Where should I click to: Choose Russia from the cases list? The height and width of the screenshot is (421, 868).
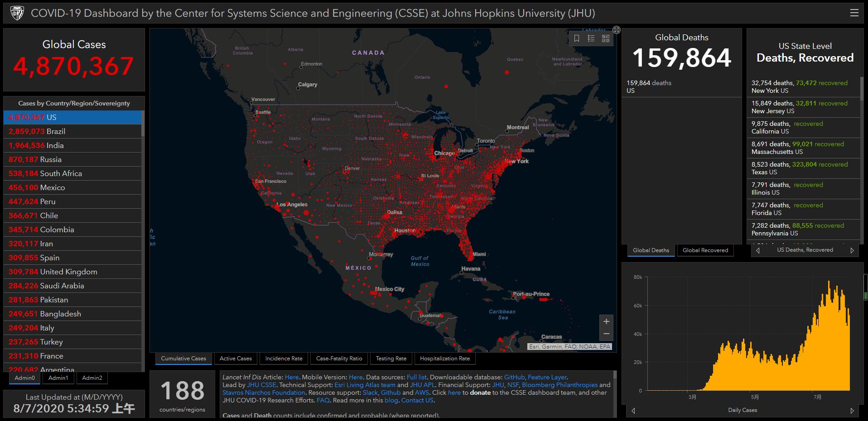[x=72, y=159]
